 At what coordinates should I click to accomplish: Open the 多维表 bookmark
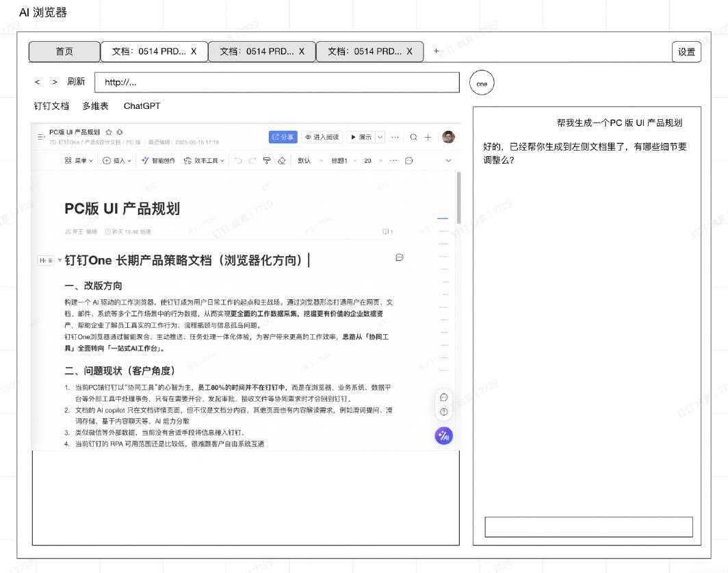coord(95,106)
